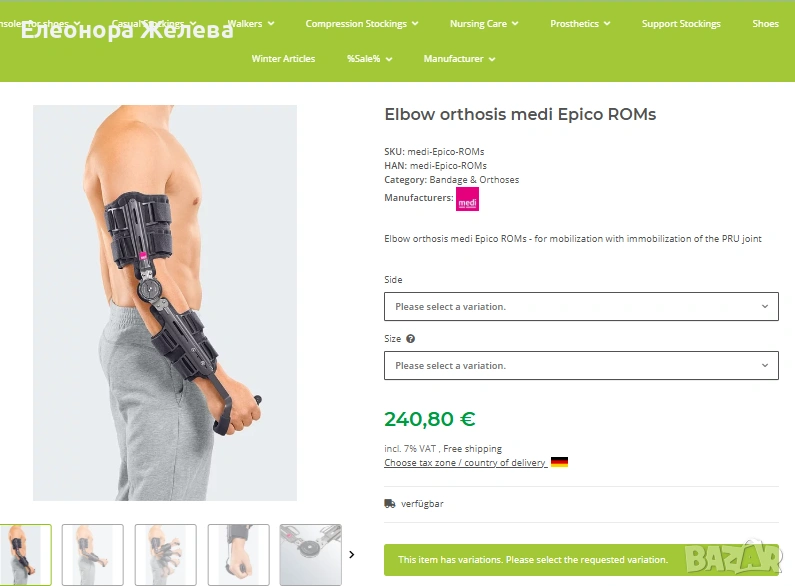Click the Size help question mark icon

coord(411,339)
